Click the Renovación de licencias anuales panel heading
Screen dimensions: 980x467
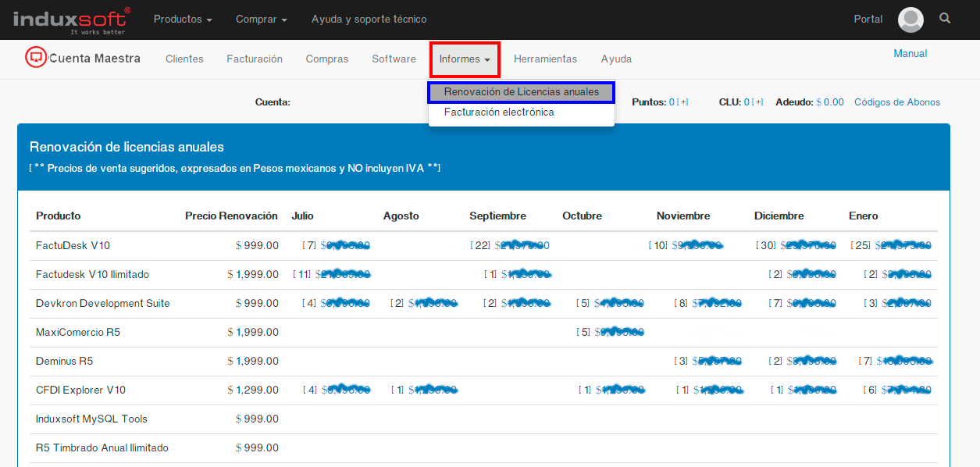(x=127, y=147)
